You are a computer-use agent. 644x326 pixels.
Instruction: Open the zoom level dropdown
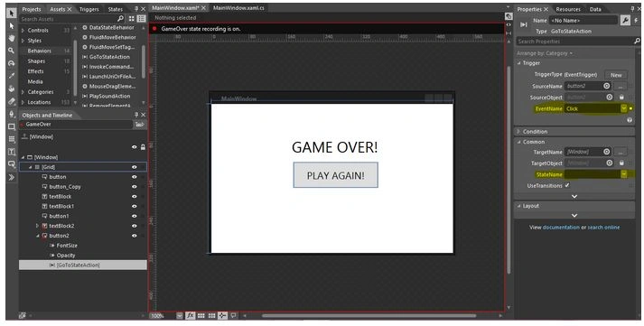pyautogui.click(x=180, y=316)
